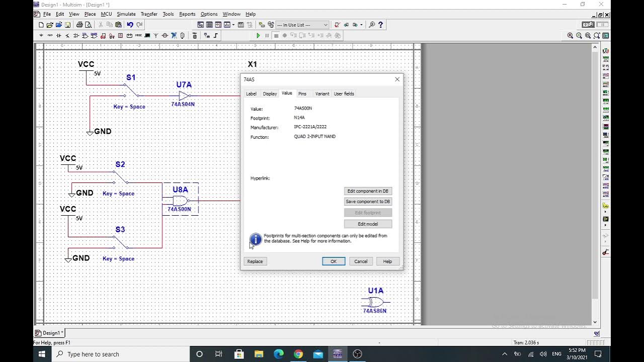Toggle the Spreadsheet View icon

[209, 25]
